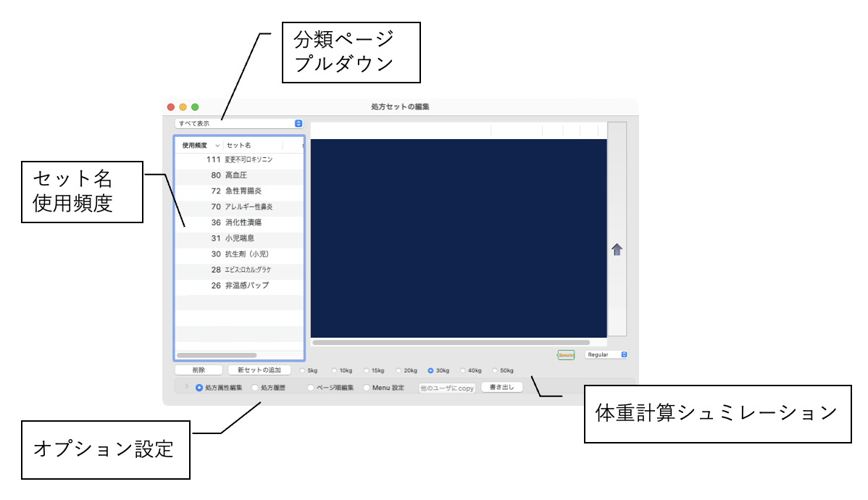Select the 30kg weight option
Screen dimensions: 868x500
[430, 370]
